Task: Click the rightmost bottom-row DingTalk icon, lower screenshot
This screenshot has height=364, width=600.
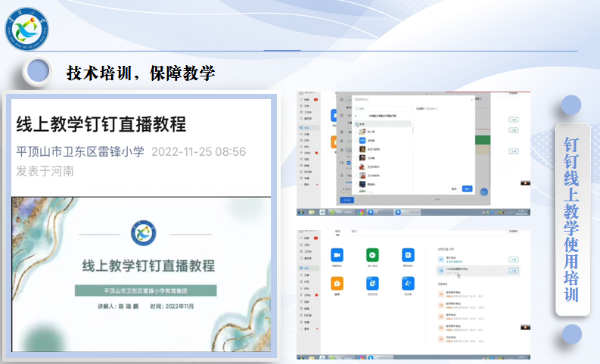Action: pos(408,283)
